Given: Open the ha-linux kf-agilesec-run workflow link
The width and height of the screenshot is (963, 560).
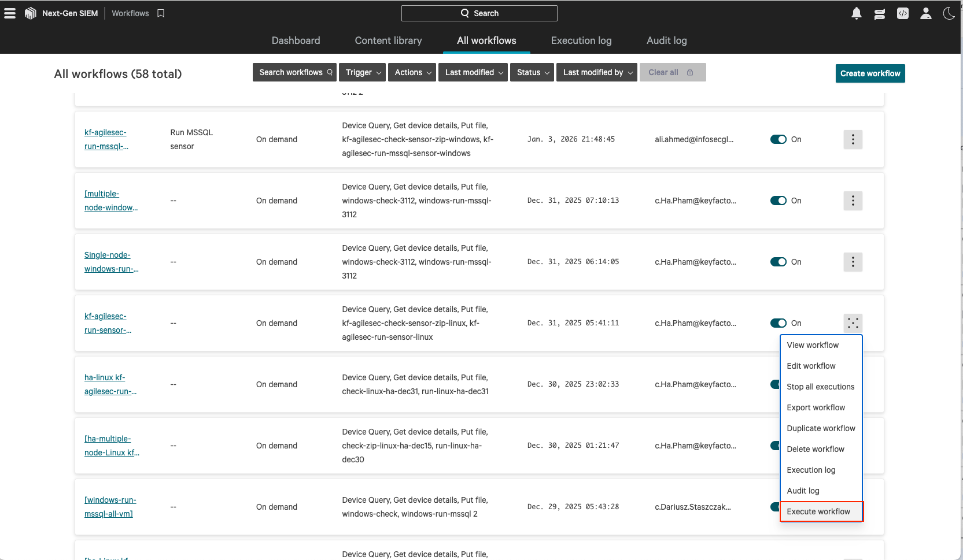Looking at the screenshot, I should pyautogui.click(x=110, y=384).
